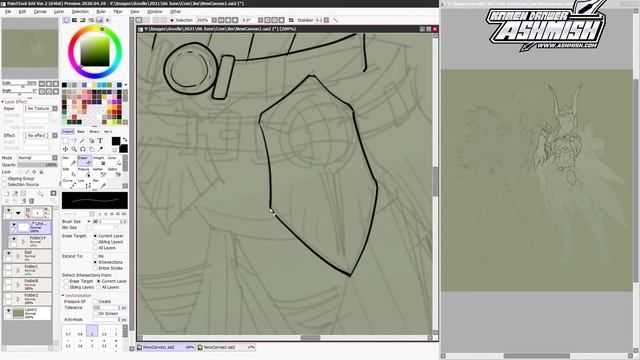Select the Eyedropper color picker tool
Viewport: 640px width, 360px height.
click(100, 149)
